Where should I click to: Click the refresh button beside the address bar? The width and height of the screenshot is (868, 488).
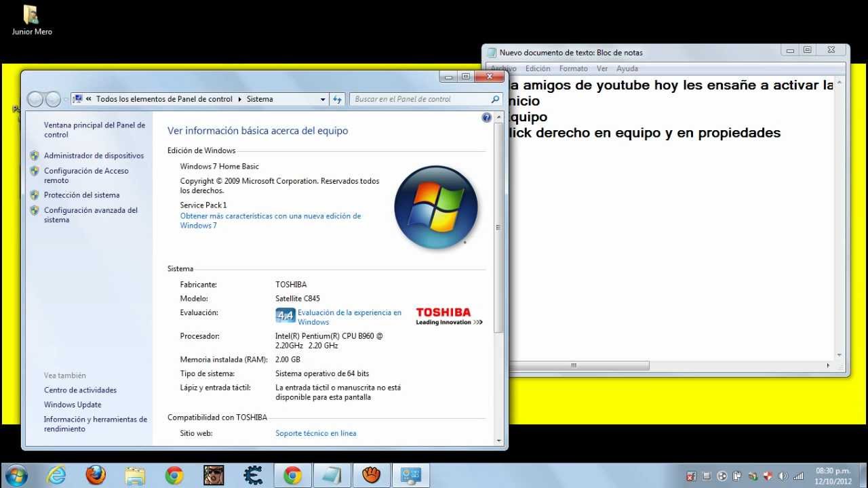click(x=338, y=99)
